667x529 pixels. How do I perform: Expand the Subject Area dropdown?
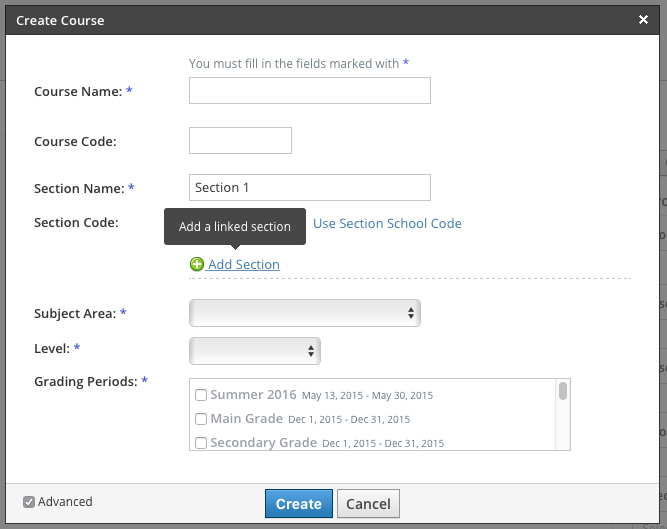point(304,314)
